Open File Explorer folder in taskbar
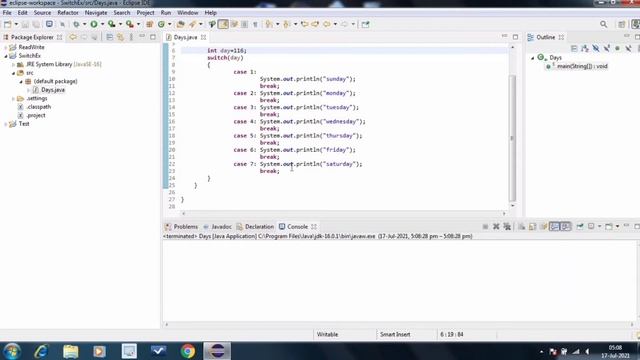This screenshot has height=360, width=640. pos(71,351)
